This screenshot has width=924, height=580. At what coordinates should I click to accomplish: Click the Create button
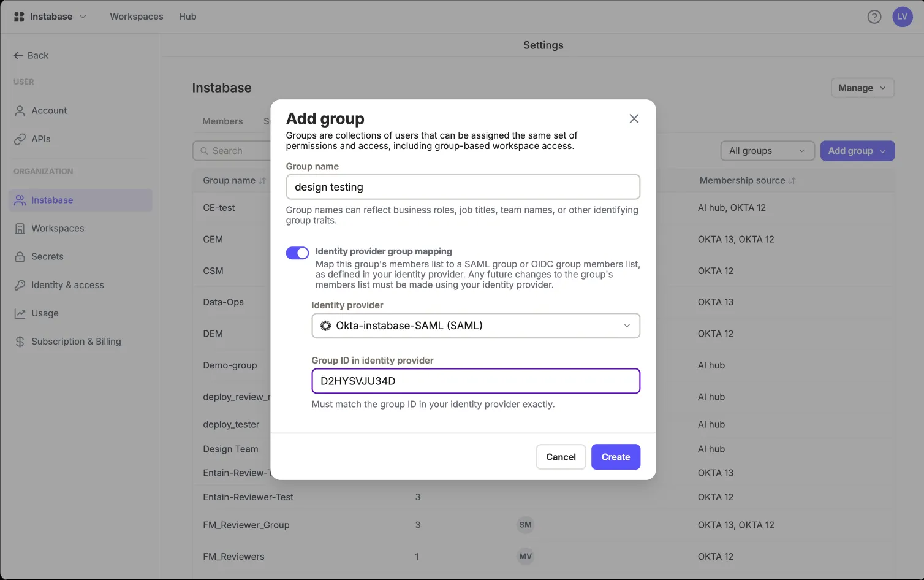pyautogui.click(x=616, y=457)
